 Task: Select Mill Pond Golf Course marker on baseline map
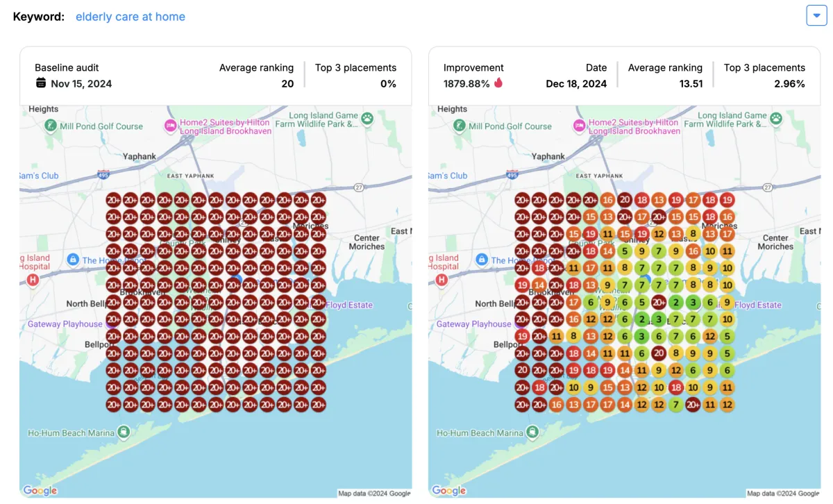[x=51, y=126]
